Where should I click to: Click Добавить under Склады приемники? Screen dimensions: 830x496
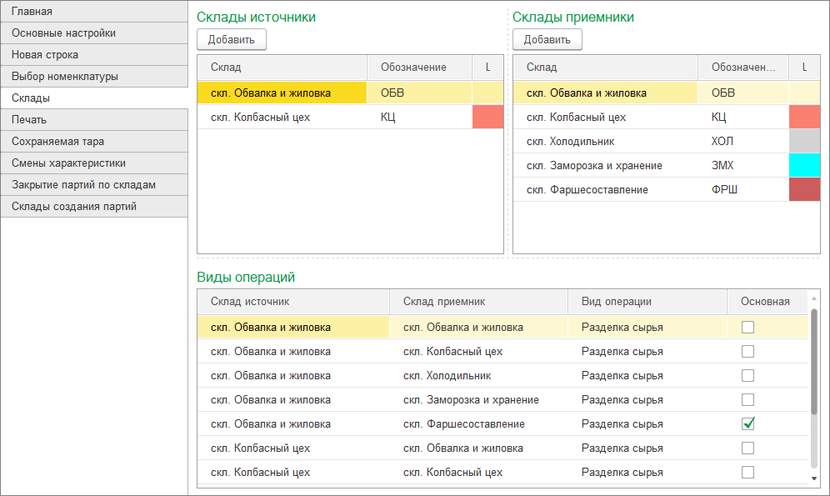click(x=547, y=40)
